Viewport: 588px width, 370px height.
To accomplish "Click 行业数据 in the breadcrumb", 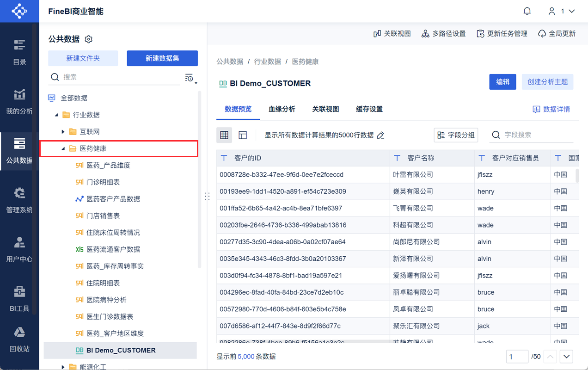I will [x=268, y=62].
